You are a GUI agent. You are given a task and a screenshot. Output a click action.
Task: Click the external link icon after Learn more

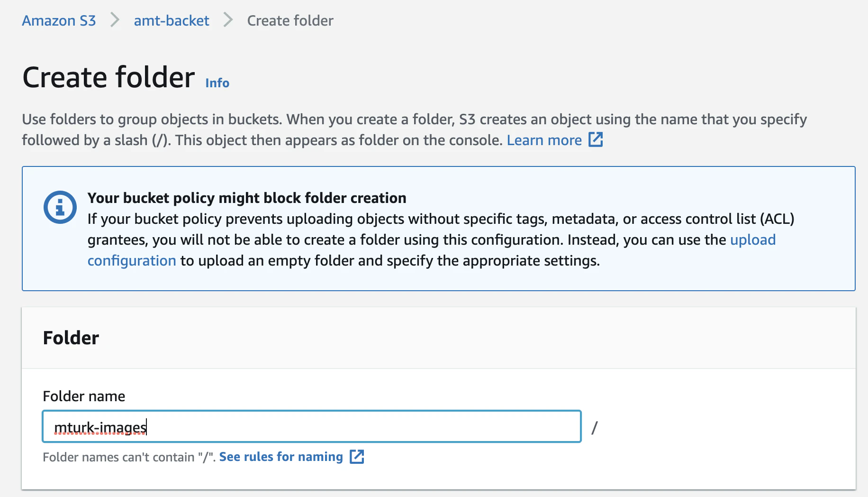[596, 139]
